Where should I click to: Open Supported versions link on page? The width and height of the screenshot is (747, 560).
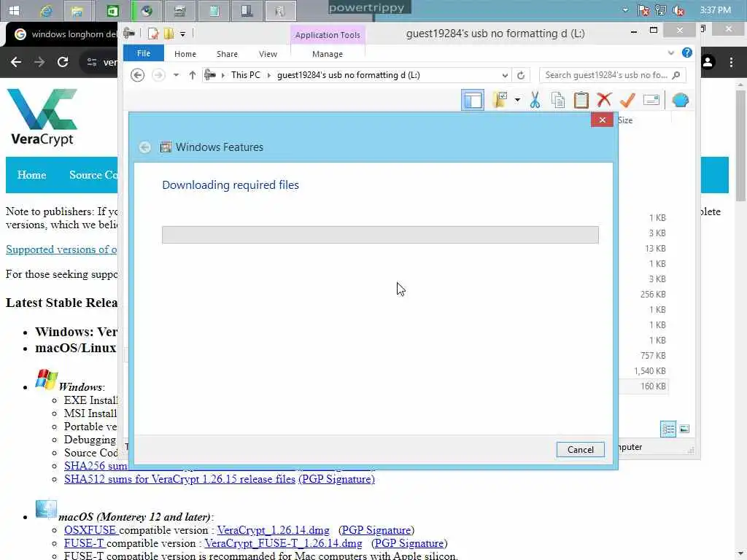61,249
